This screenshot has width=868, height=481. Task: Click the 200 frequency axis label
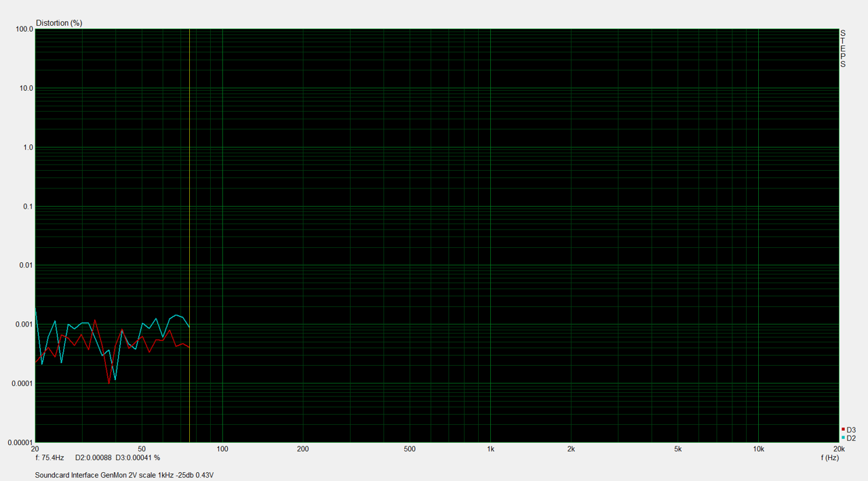(x=303, y=449)
